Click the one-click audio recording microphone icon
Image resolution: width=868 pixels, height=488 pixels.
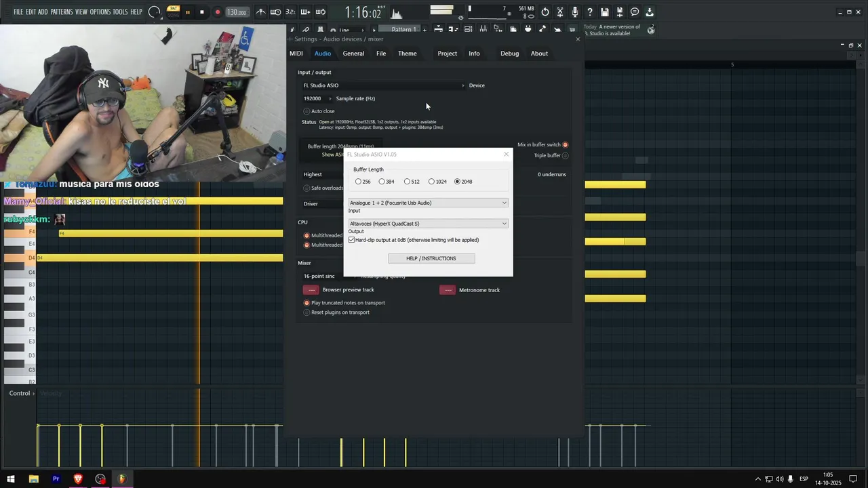tap(574, 12)
